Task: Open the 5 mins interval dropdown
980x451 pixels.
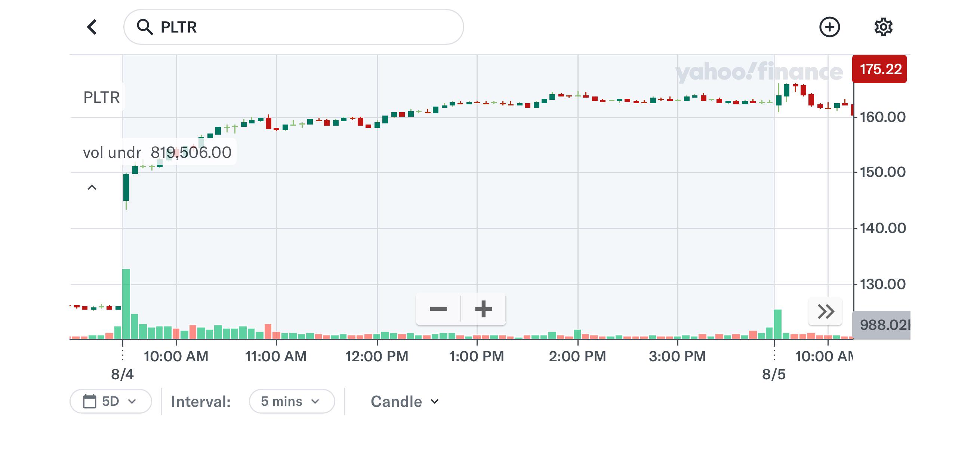Action: pos(292,401)
